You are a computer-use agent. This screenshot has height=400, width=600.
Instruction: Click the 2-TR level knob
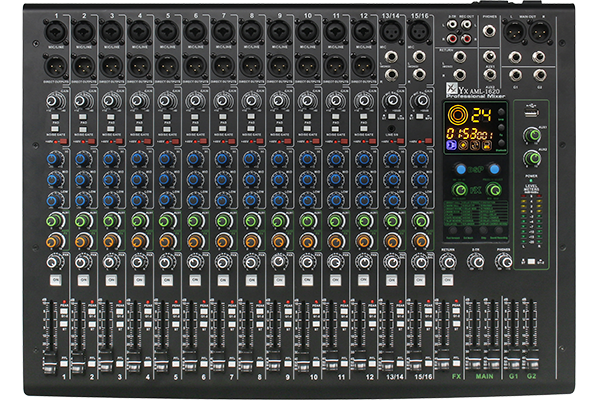pyautogui.click(x=476, y=262)
